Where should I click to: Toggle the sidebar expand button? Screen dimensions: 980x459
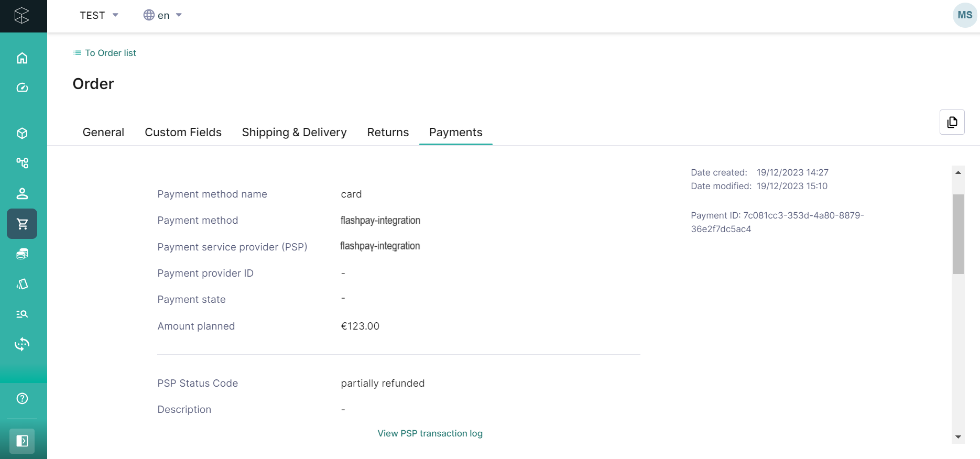pyautogui.click(x=22, y=441)
